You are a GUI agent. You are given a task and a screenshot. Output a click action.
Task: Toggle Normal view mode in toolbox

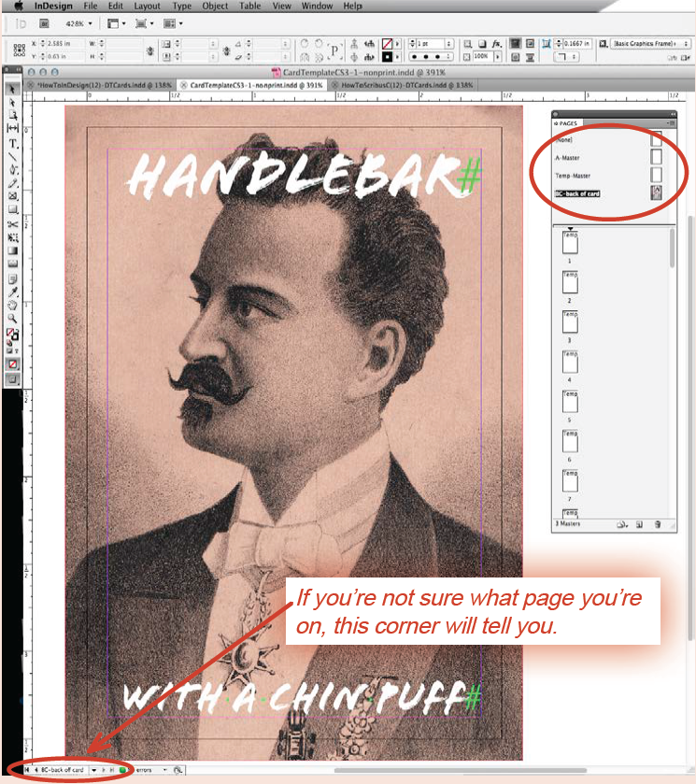click(x=13, y=379)
